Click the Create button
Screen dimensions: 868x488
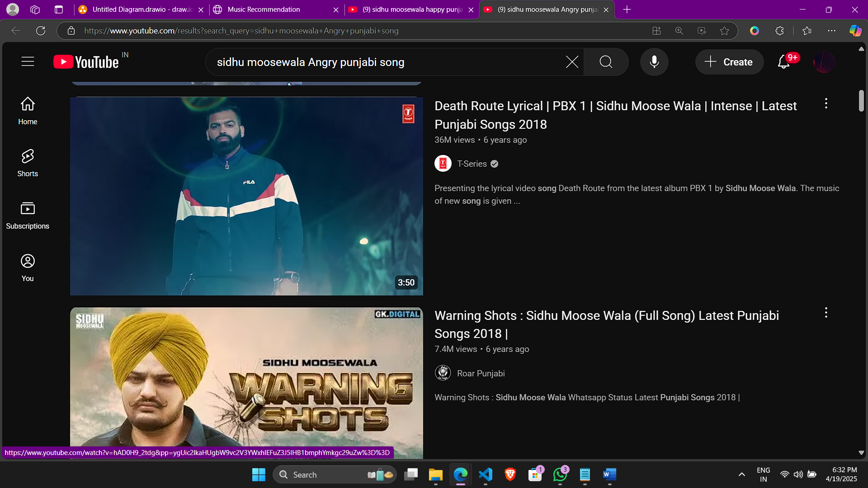pyautogui.click(x=729, y=62)
